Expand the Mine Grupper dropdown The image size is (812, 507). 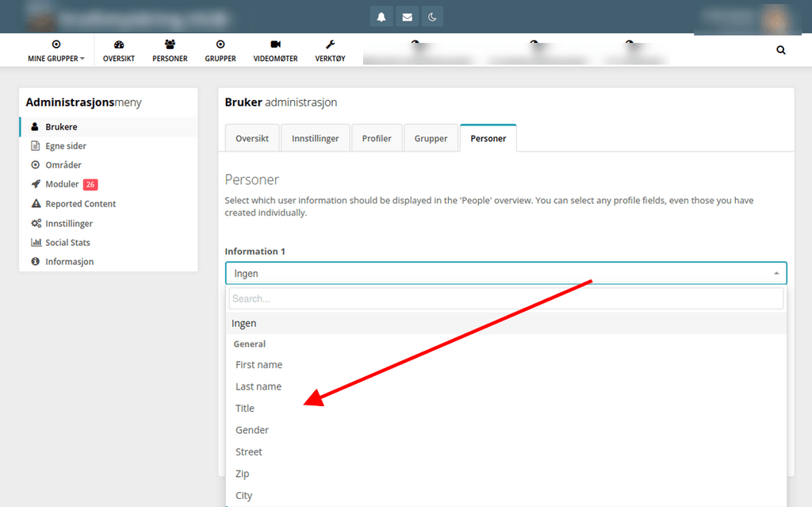point(56,51)
